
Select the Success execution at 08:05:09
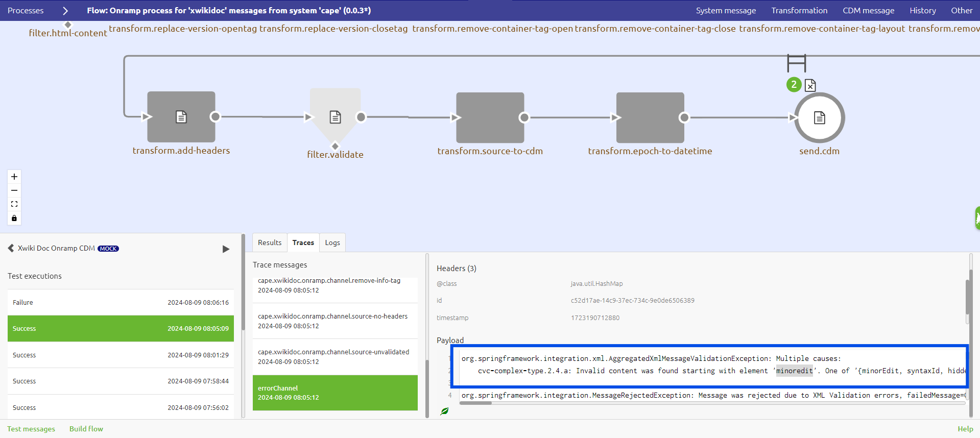click(121, 328)
